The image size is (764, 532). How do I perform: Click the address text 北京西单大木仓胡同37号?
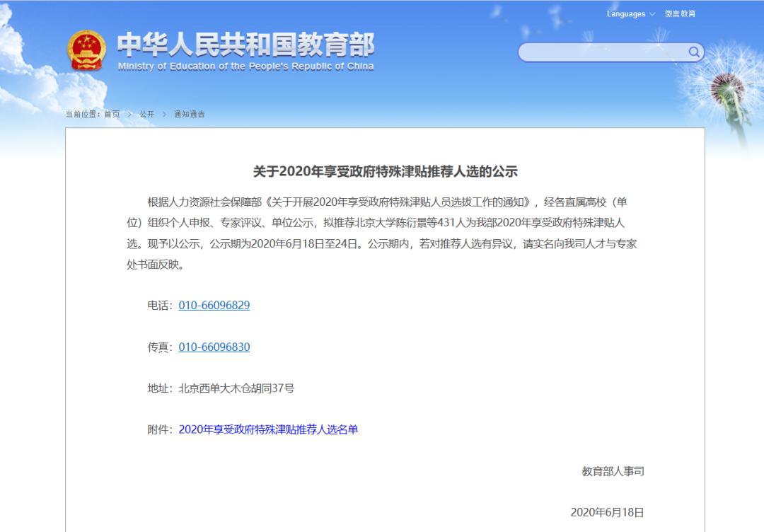tap(236, 388)
